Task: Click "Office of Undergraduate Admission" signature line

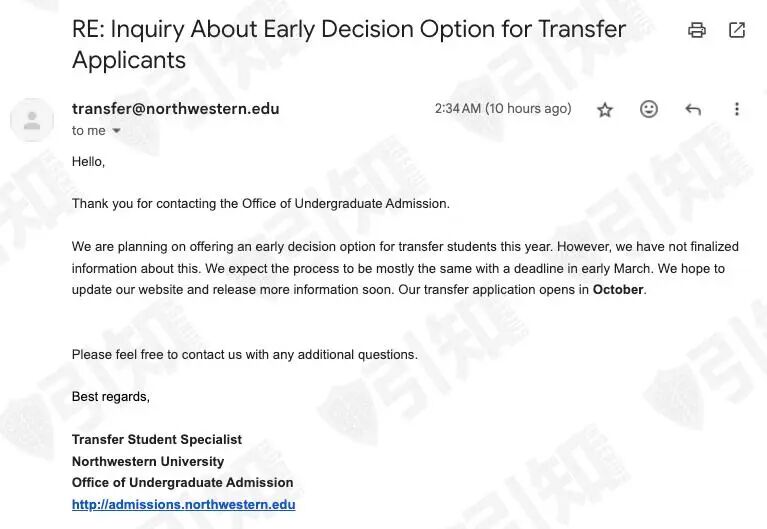Action: pyautogui.click(x=182, y=483)
